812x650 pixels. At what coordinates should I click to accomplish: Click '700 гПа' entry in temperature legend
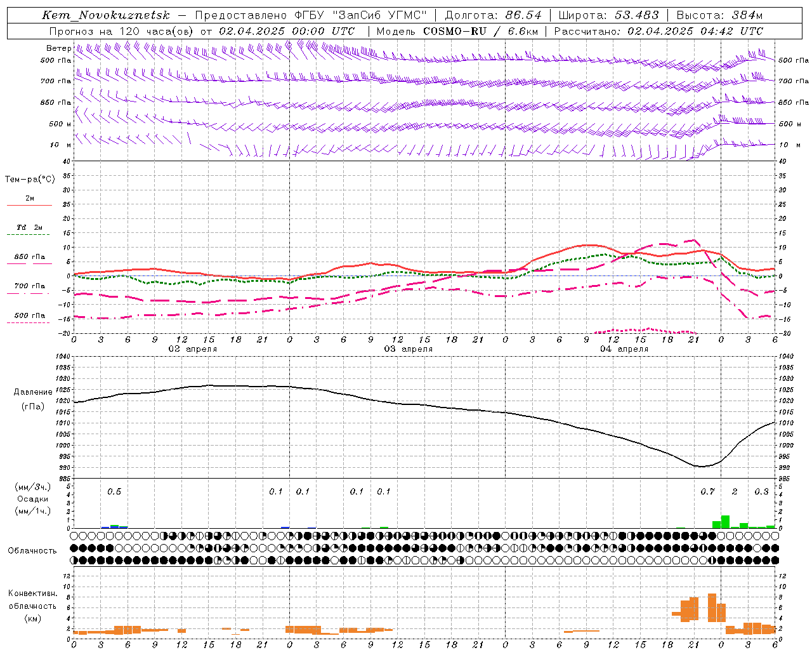(30, 286)
